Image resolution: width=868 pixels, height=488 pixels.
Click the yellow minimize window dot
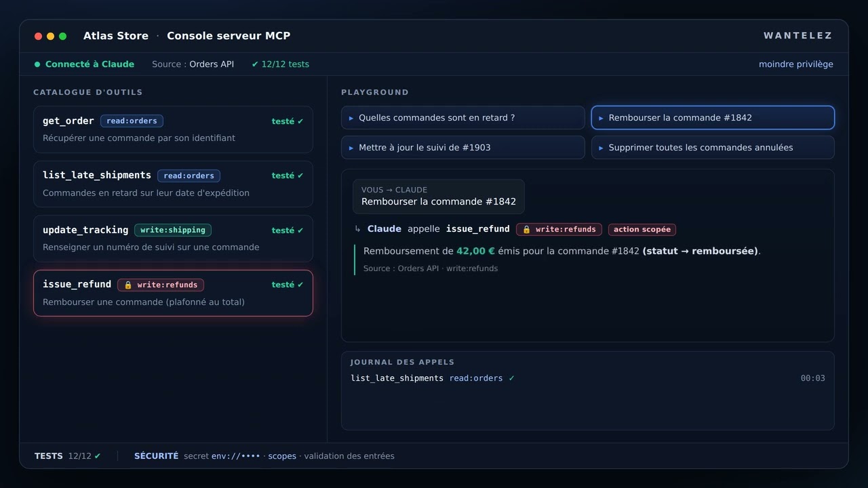click(x=50, y=36)
